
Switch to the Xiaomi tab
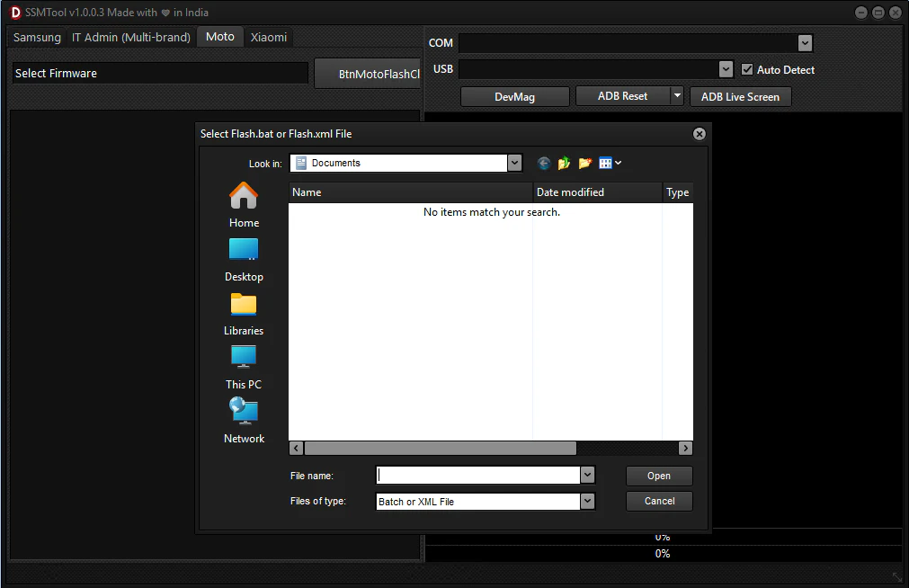point(269,37)
